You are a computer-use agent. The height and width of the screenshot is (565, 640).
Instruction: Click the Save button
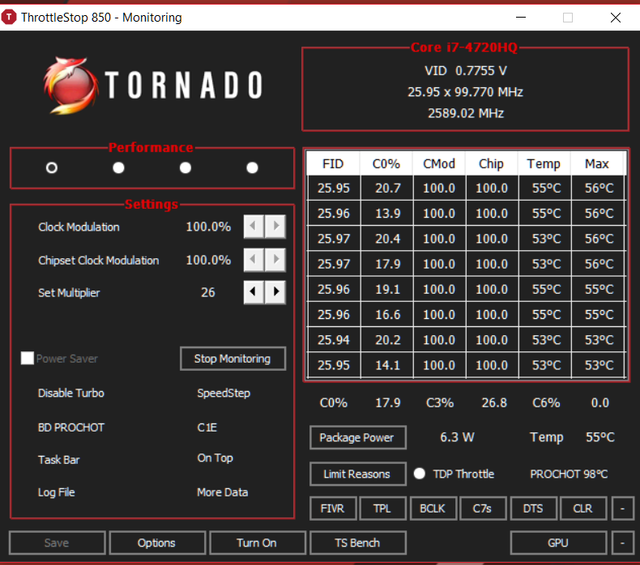pos(57,543)
